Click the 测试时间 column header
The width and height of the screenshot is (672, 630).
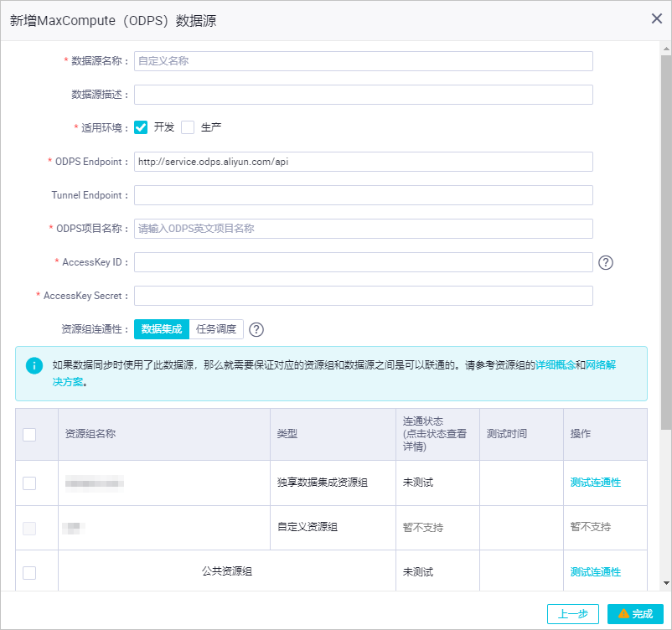[x=521, y=434]
